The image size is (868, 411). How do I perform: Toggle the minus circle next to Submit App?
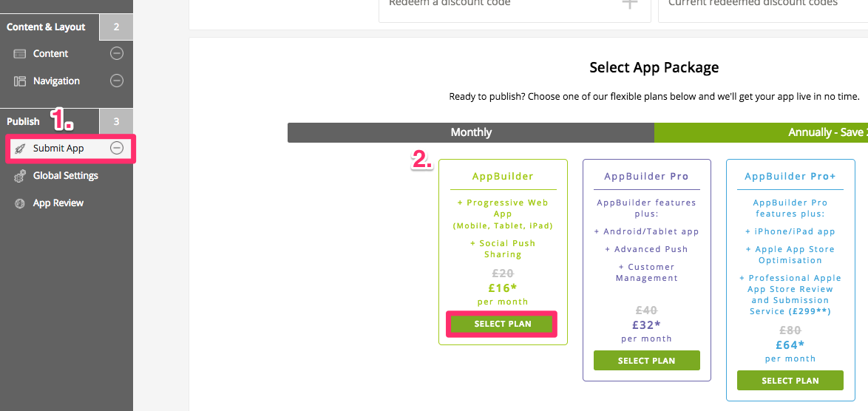[116, 148]
